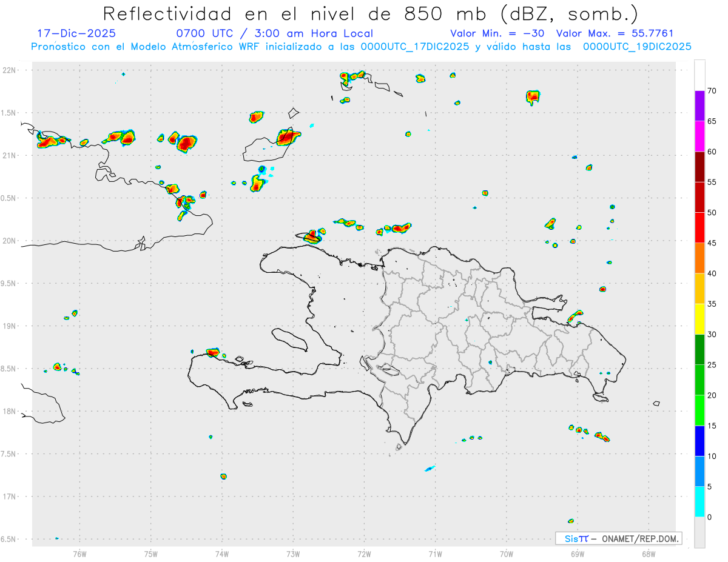Viewport: 728px width, 562px height.
Task: Pick the dark green 25–30 dBZ colorbar segment
Action: click(x=699, y=350)
